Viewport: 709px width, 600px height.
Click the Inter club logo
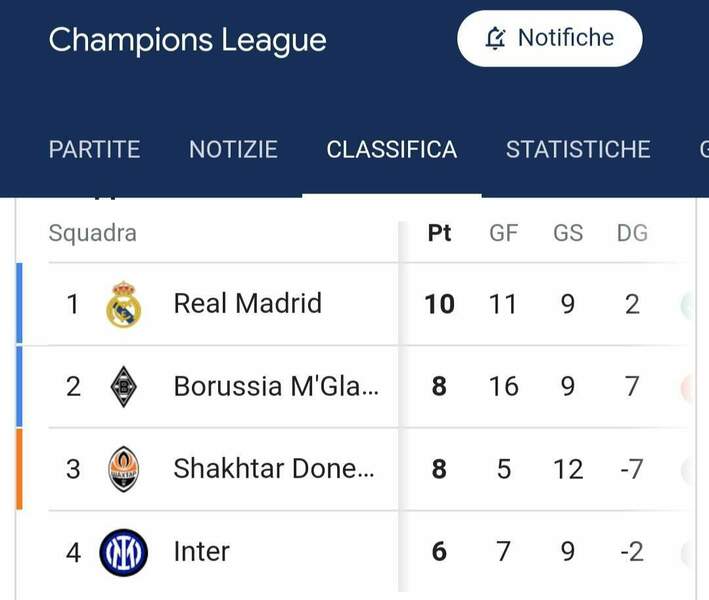pyautogui.click(x=124, y=551)
